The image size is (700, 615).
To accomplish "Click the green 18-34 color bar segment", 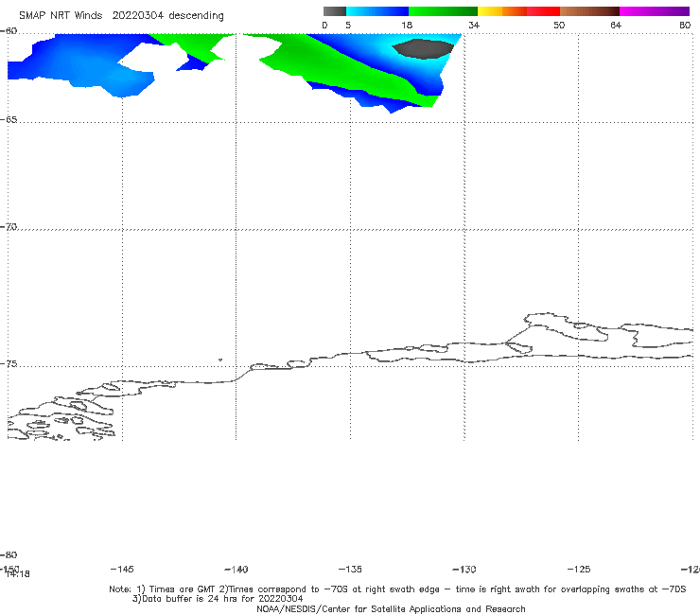I will coord(443,11).
